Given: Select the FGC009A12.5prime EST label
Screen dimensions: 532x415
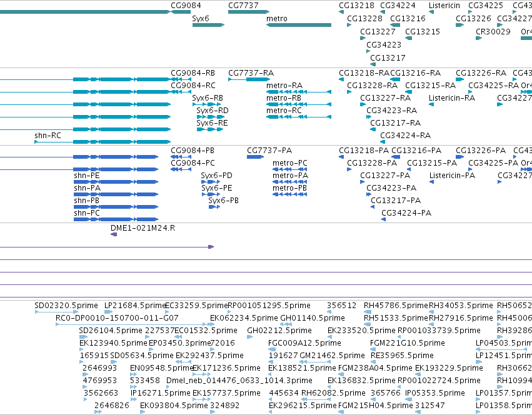Looking at the screenshot, I should tap(304, 343).
